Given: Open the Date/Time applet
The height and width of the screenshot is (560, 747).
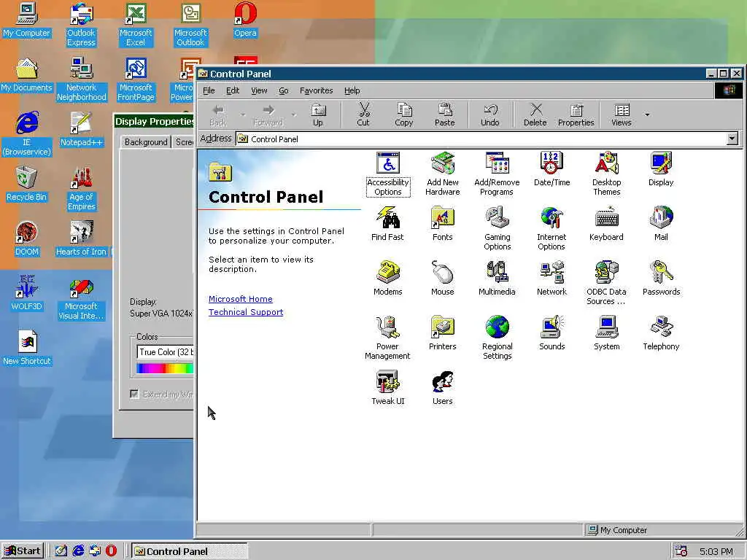Looking at the screenshot, I should click(551, 169).
